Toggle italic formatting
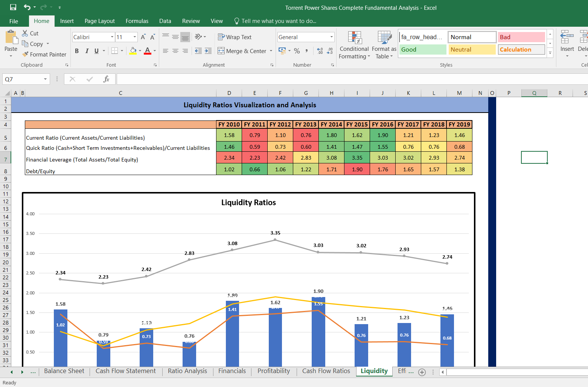The image size is (588, 387). (87, 51)
